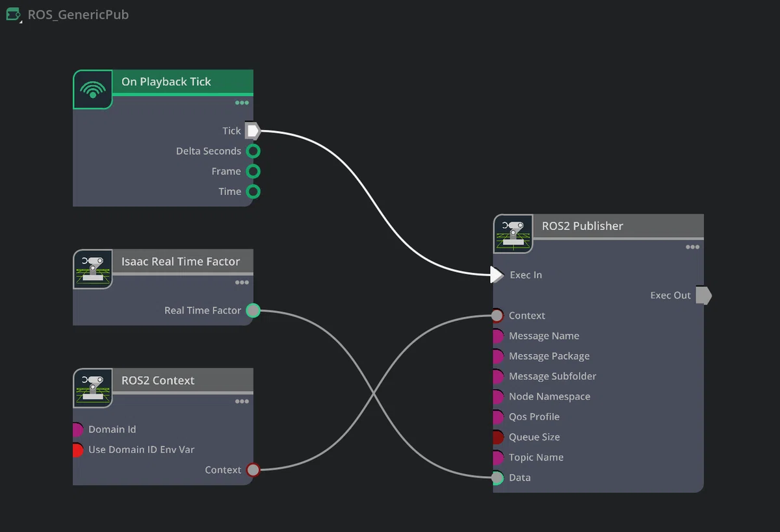Screen dimensions: 780x532
Task: Click the ROS2 Context node Context output port
Action: click(x=253, y=470)
